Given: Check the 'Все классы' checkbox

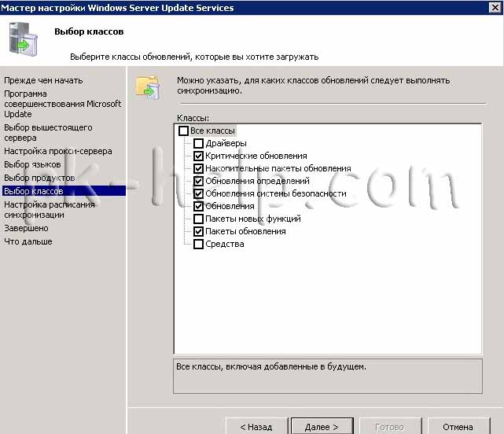Looking at the screenshot, I should coord(183,131).
